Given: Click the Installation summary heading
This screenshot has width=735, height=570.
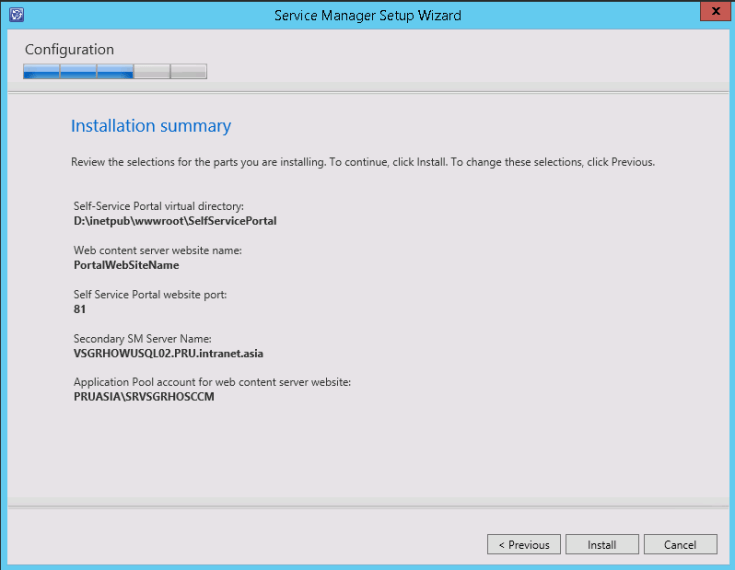Looking at the screenshot, I should [151, 126].
